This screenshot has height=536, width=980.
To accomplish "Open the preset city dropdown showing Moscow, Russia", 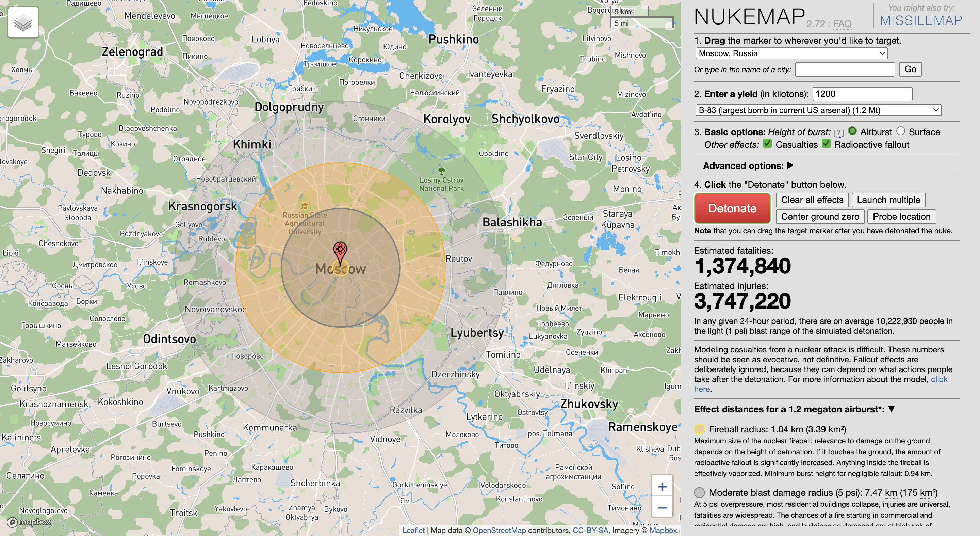I will coord(790,53).
